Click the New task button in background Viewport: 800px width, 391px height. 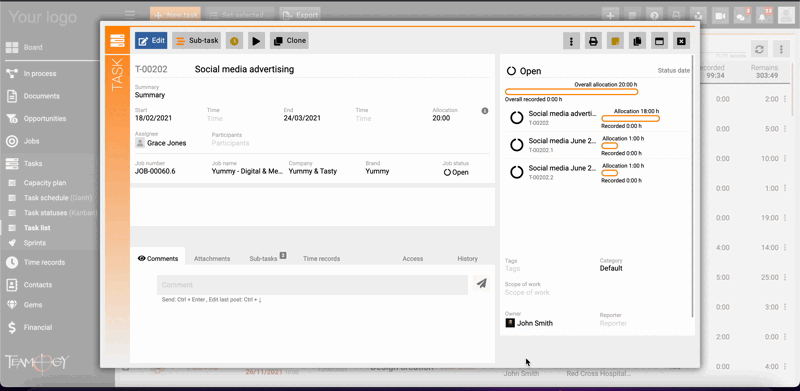pos(175,15)
